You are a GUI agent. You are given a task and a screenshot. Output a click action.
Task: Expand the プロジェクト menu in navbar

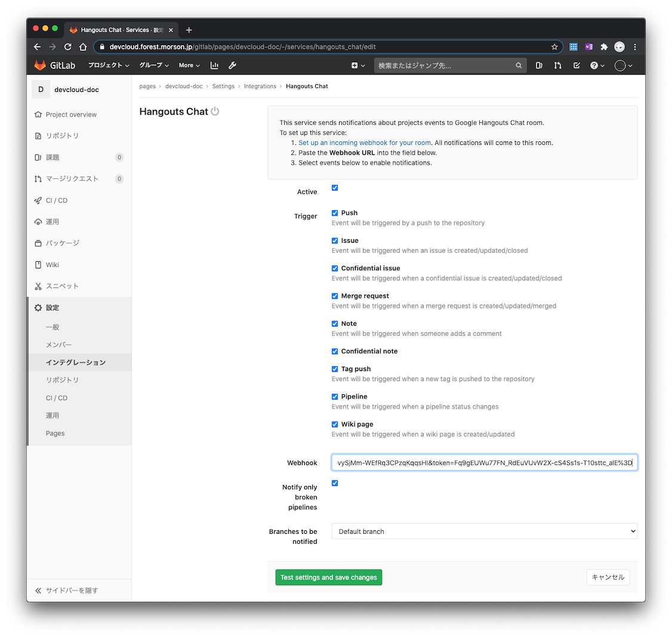click(109, 65)
